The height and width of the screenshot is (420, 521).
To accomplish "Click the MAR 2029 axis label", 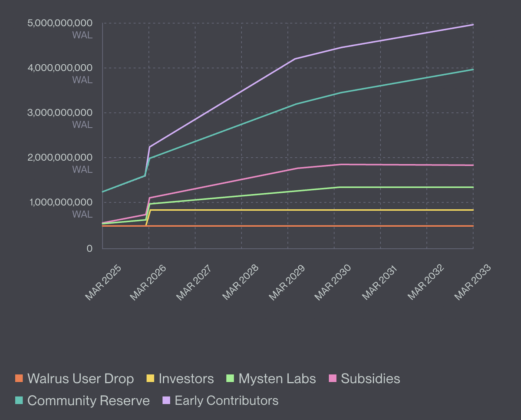I will (x=287, y=283).
